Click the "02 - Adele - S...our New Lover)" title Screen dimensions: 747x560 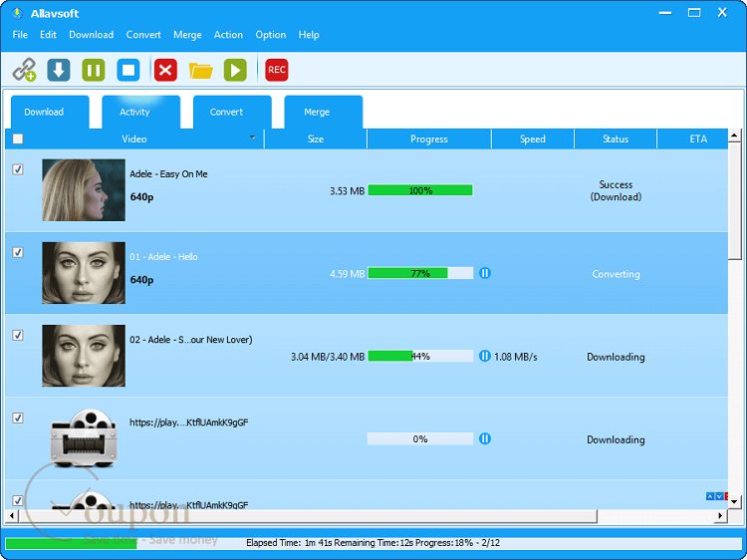pyautogui.click(x=191, y=340)
